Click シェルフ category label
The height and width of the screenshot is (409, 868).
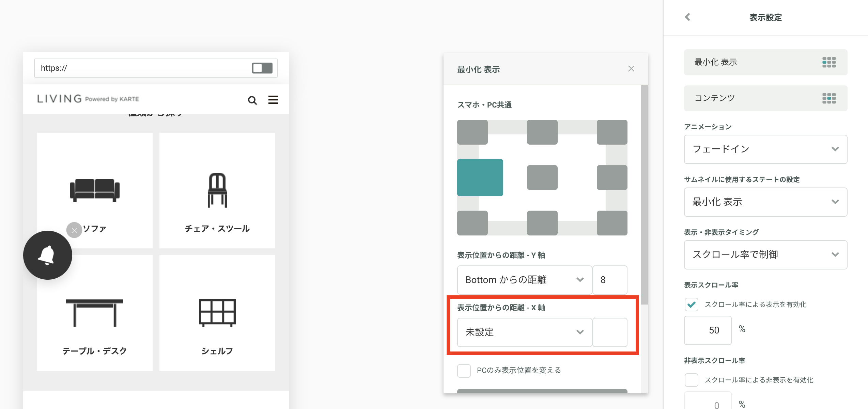click(x=217, y=351)
